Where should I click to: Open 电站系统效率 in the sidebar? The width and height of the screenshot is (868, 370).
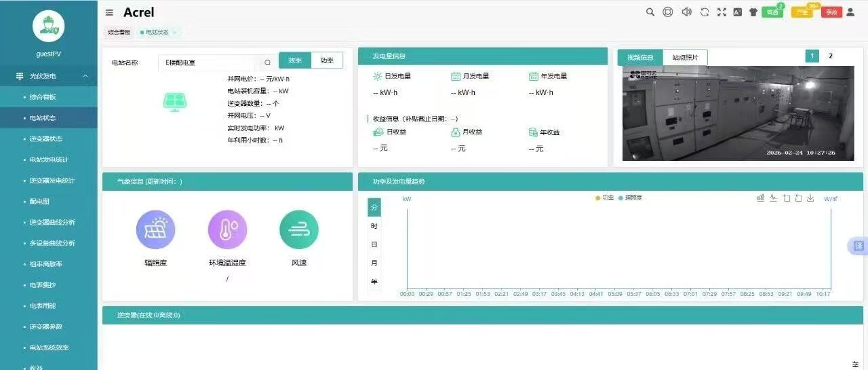tap(49, 348)
